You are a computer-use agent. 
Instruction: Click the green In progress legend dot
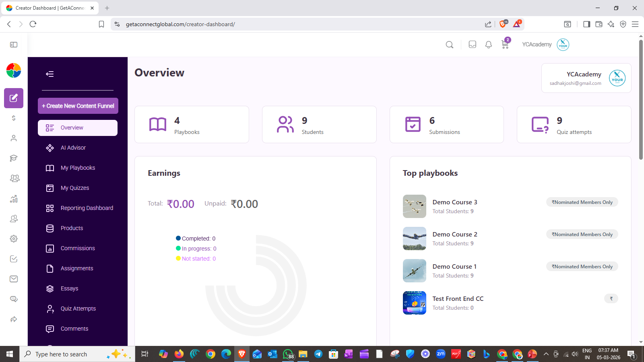click(178, 248)
